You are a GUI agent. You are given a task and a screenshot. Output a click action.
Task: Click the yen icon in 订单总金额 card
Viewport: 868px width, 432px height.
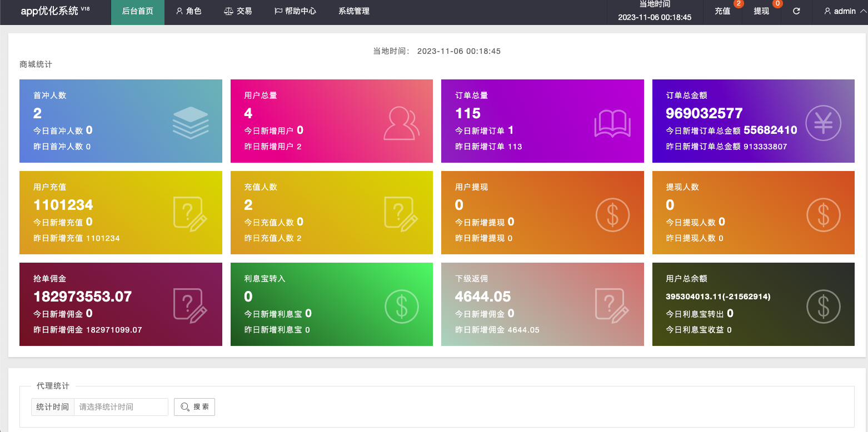(x=823, y=123)
